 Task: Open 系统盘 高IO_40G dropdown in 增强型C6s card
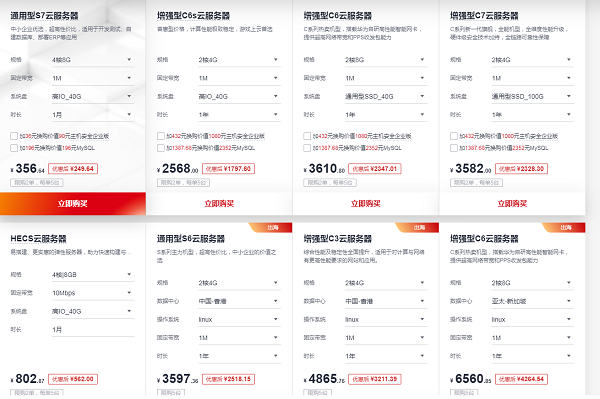click(x=239, y=97)
